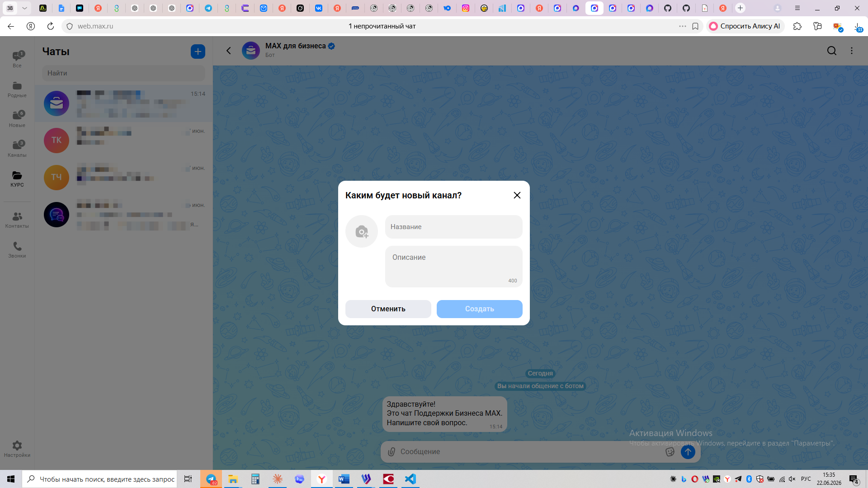The width and height of the screenshot is (868, 488).
Task: Open the Все chats folder in sidebar
Action: click(x=17, y=59)
